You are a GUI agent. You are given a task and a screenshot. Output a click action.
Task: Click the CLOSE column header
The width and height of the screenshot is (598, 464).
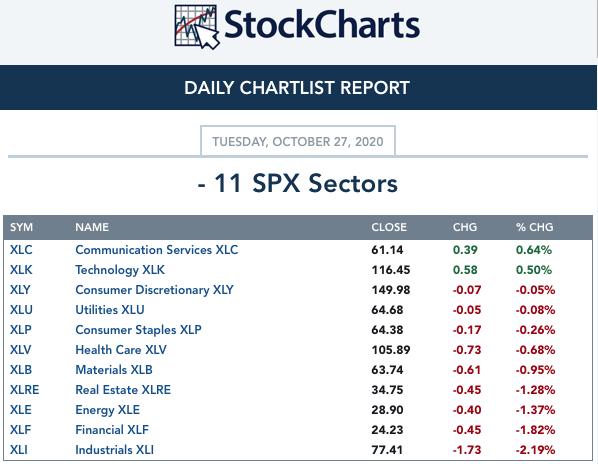[389, 227]
